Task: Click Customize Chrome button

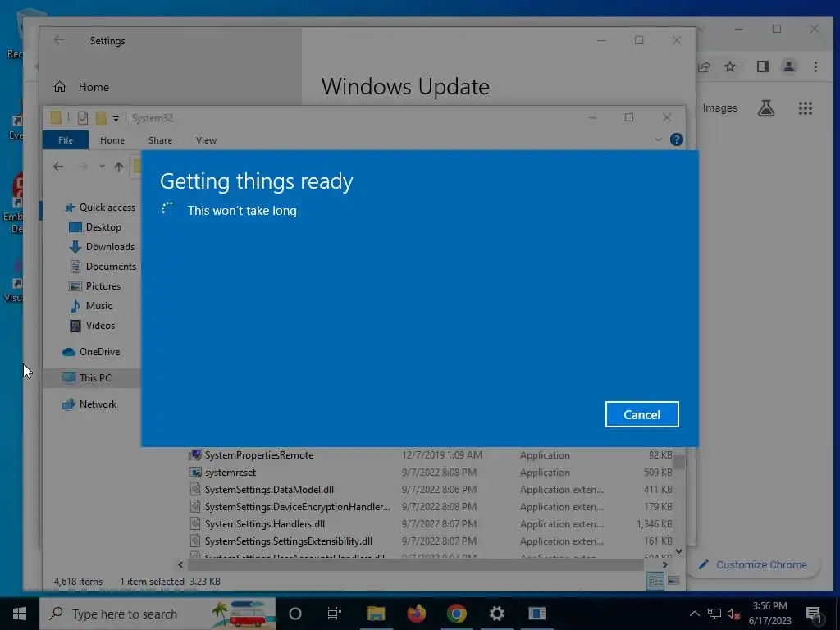Action: click(x=755, y=564)
